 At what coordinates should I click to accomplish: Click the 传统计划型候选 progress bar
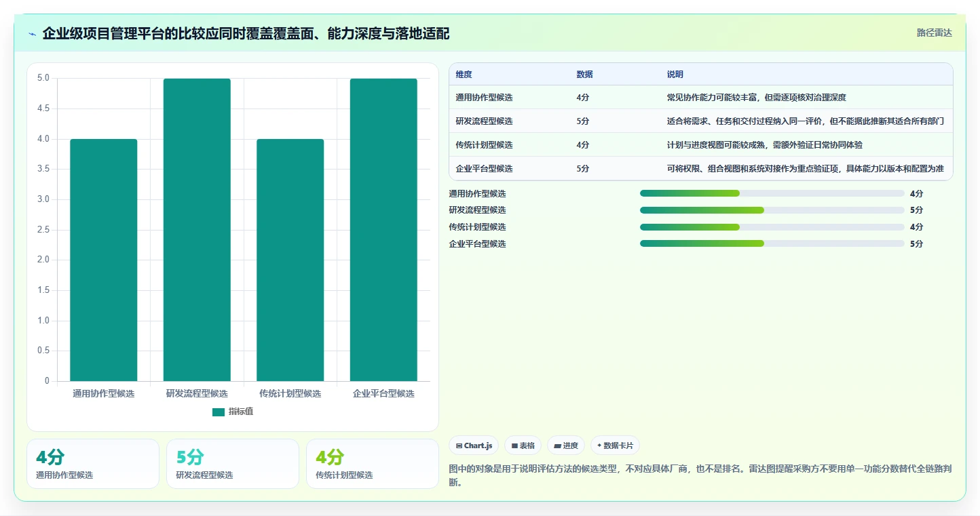(x=772, y=227)
